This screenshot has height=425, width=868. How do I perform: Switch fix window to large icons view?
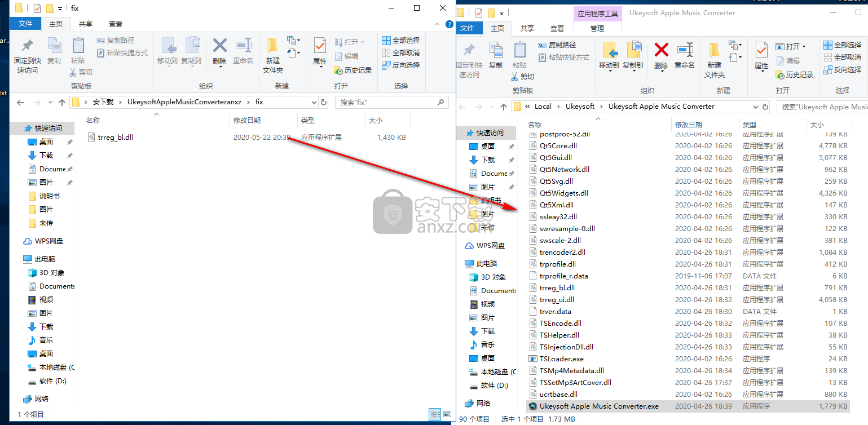447,414
